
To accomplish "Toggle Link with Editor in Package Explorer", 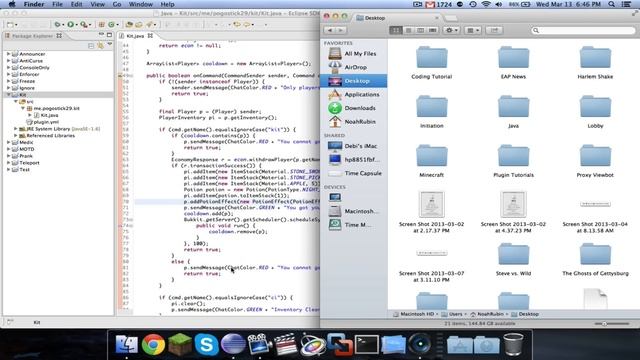I will point(100,46).
